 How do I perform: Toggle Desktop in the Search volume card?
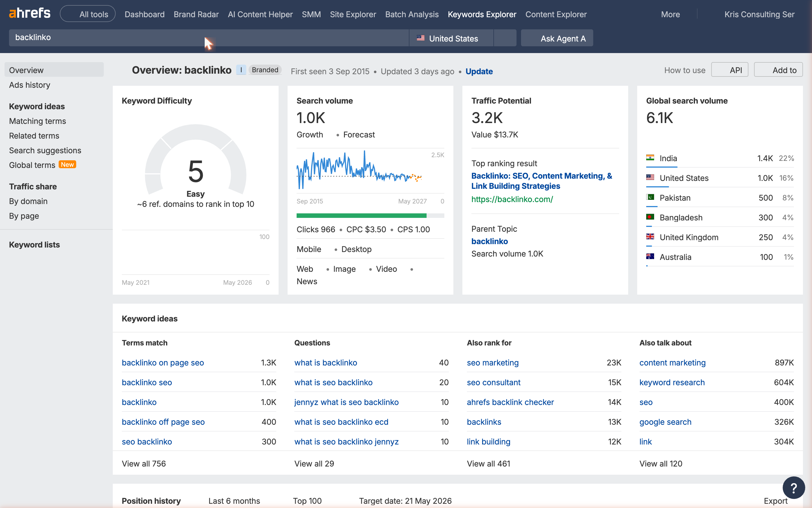click(356, 249)
